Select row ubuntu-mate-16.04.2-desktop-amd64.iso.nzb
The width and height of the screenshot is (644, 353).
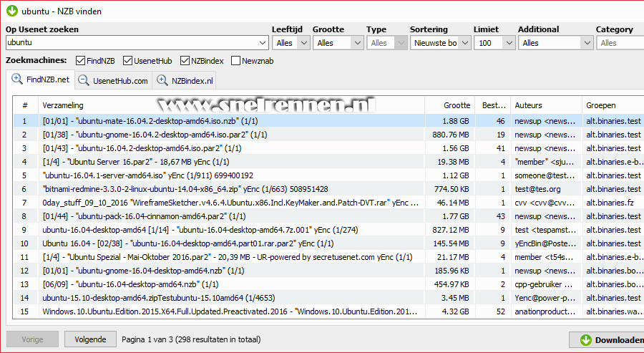coord(328,121)
